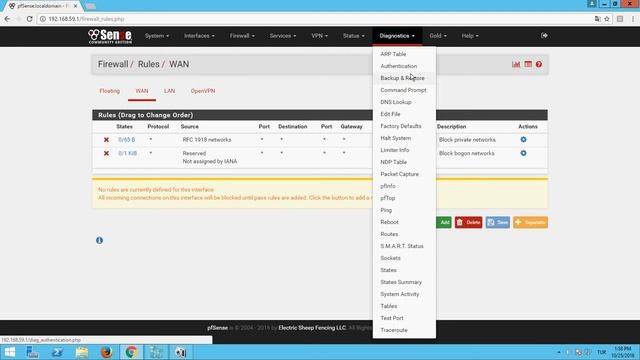The height and width of the screenshot is (360, 640).
Task: Click gear icon for Block private networks
Action: click(x=523, y=140)
